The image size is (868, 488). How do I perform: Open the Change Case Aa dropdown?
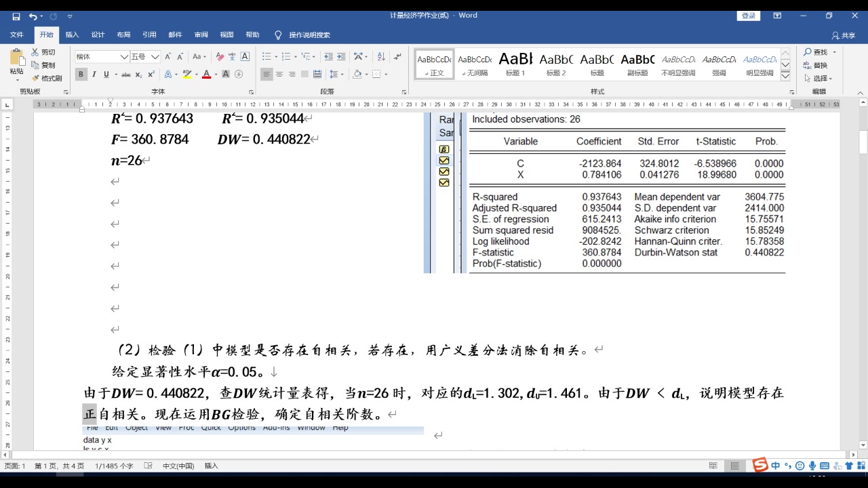[x=199, y=57]
